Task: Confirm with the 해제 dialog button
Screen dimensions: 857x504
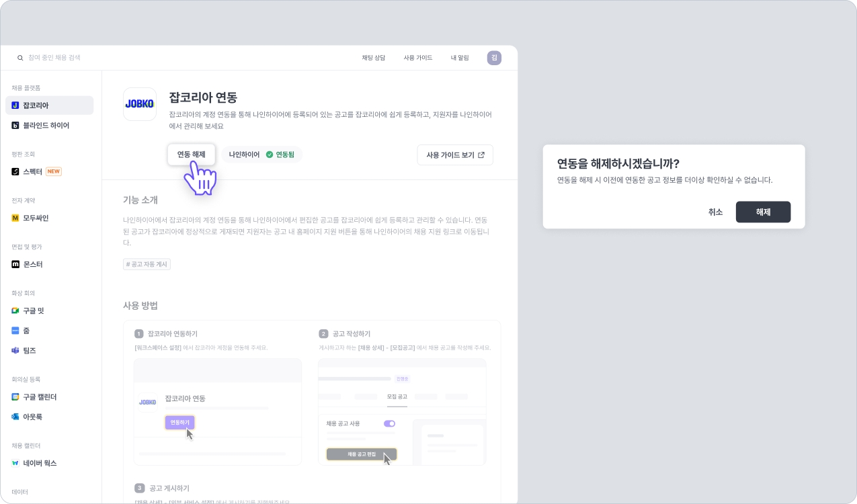Action: click(763, 212)
